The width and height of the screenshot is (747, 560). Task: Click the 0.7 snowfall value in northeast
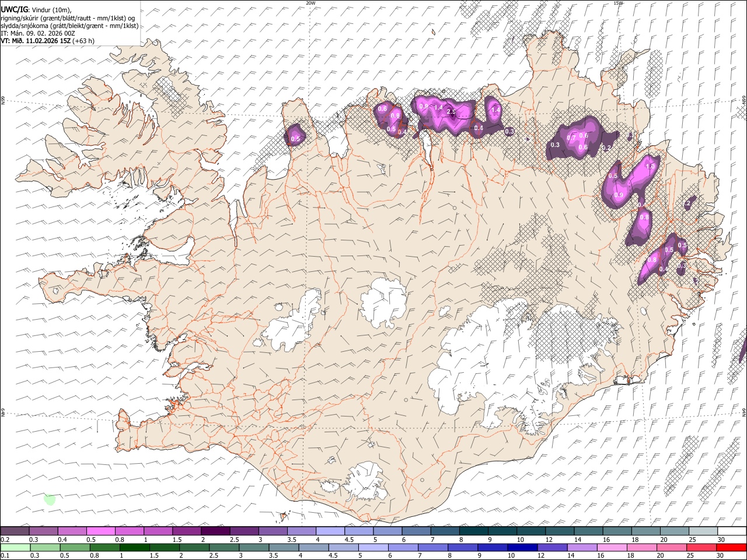pyautogui.click(x=571, y=138)
